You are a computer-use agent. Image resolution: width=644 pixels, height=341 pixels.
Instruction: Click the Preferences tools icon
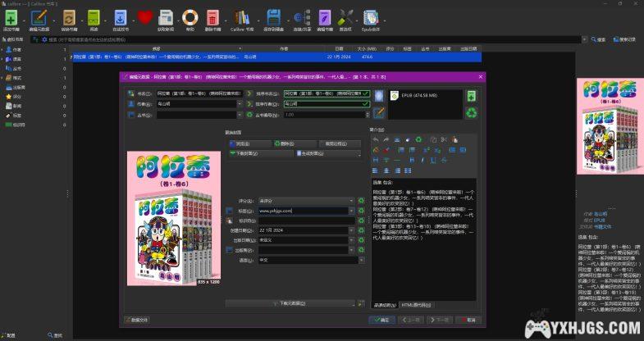345,18
